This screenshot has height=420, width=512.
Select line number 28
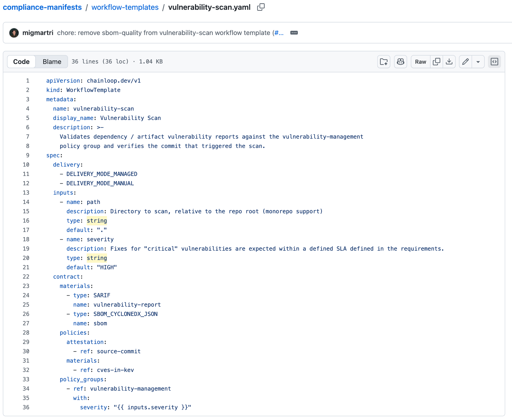click(26, 333)
